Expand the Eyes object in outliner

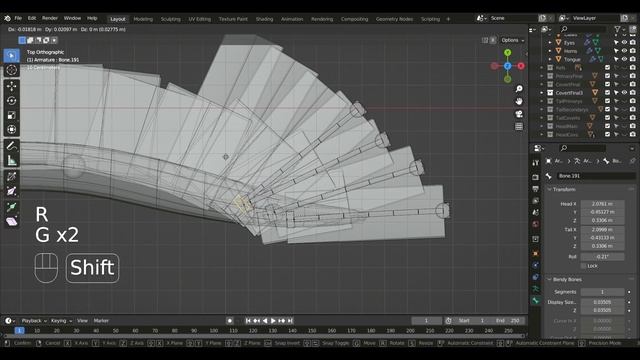click(x=550, y=42)
